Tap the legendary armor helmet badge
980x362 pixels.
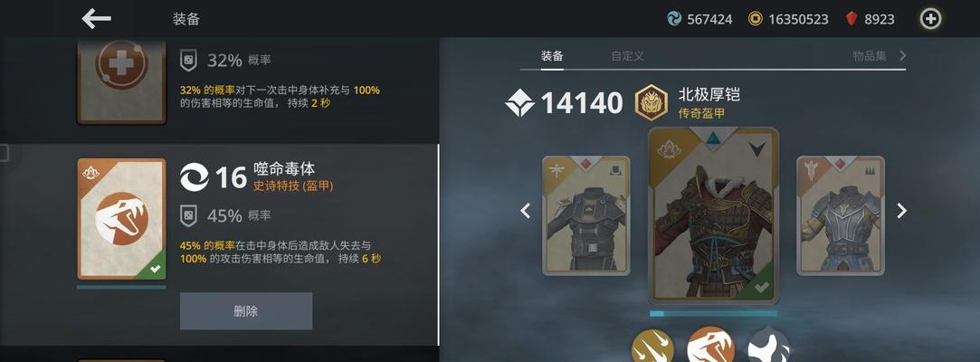click(652, 102)
